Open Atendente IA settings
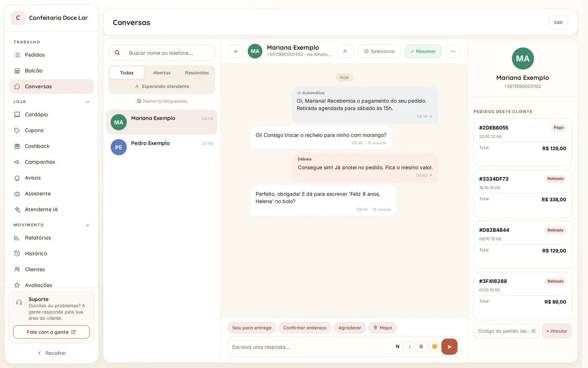 pos(51,209)
